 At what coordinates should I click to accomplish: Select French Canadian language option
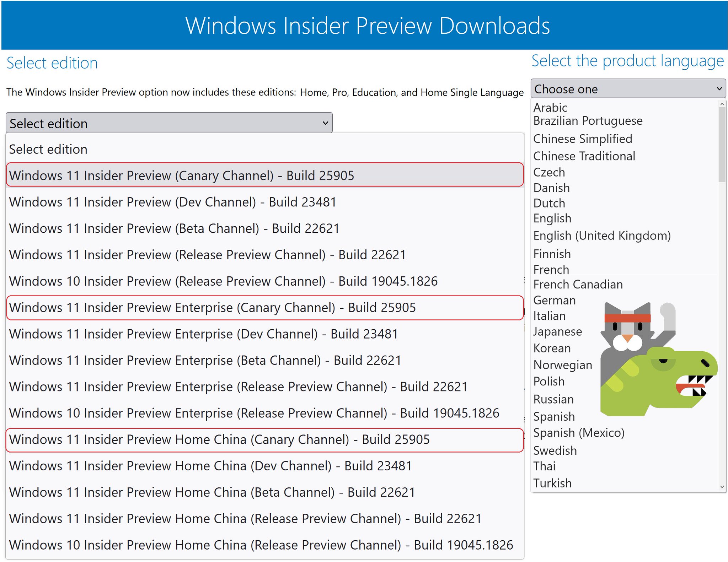pos(578,285)
